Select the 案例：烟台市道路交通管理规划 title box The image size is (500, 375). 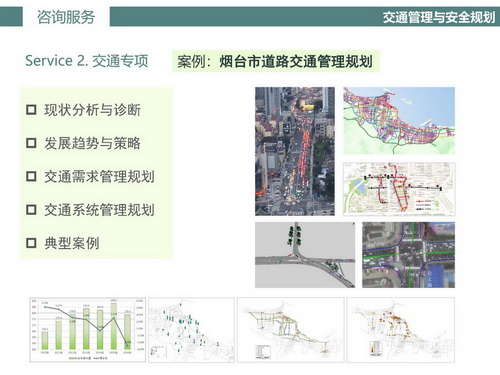(276, 61)
